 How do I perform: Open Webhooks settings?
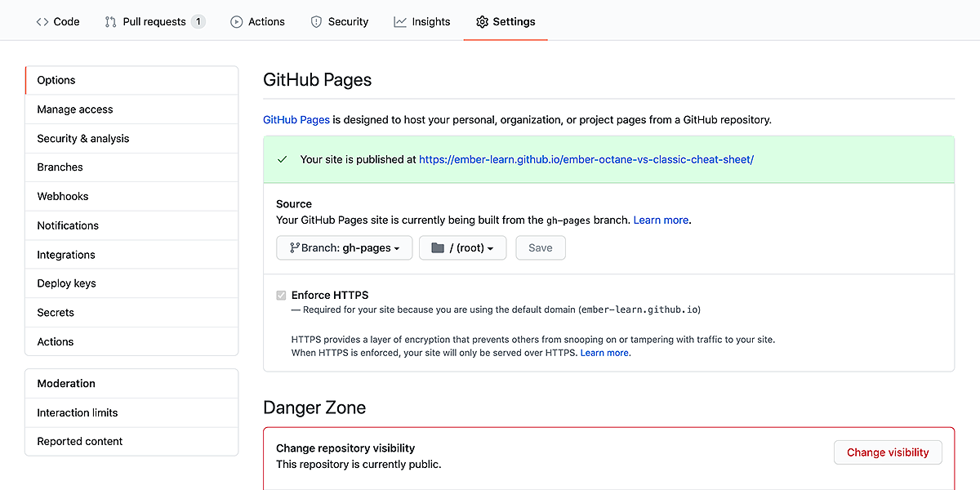coord(131,197)
